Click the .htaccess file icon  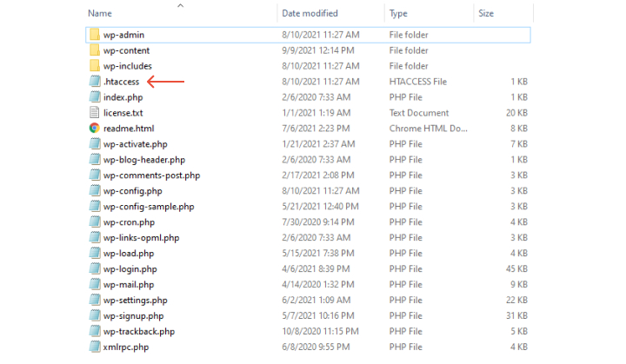click(95, 82)
